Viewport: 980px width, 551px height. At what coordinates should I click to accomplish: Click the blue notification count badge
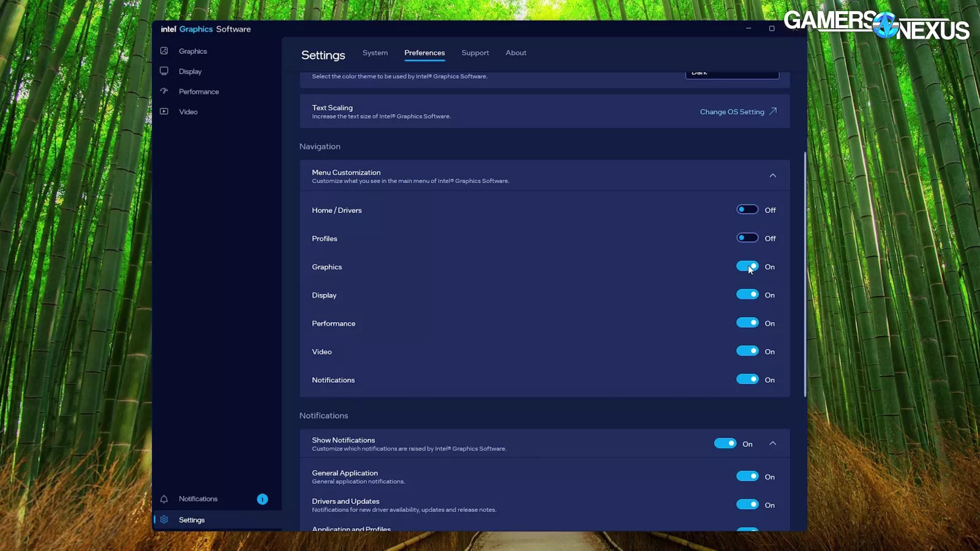click(262, 499)
